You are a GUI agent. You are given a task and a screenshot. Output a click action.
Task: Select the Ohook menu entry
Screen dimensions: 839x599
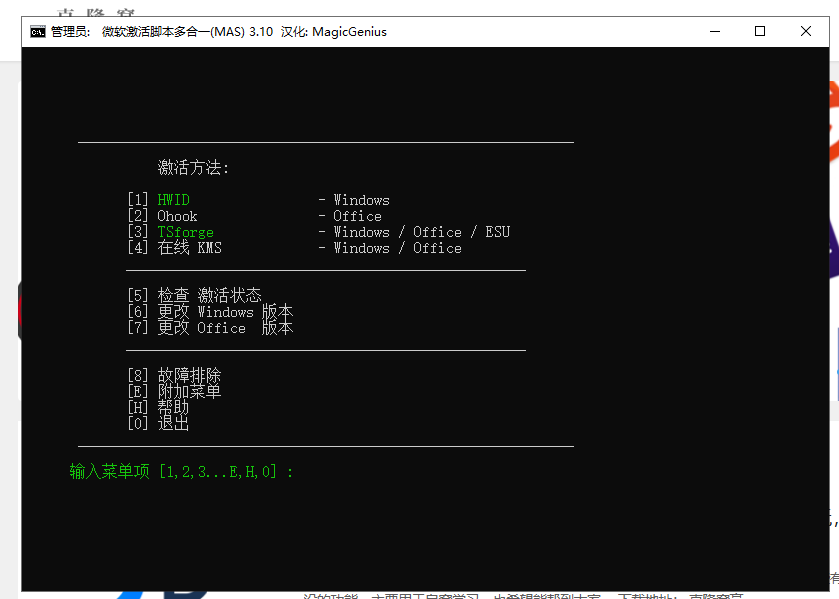pos(177,216)
